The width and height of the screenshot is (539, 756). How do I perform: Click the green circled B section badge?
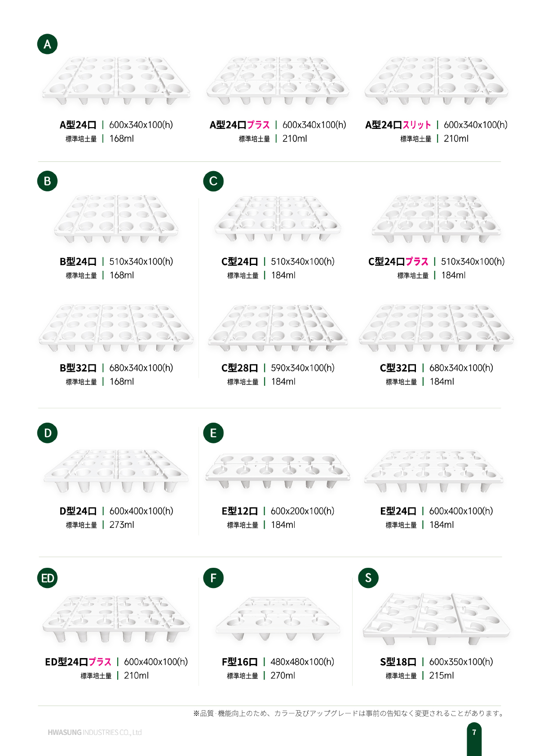point(47,181)
